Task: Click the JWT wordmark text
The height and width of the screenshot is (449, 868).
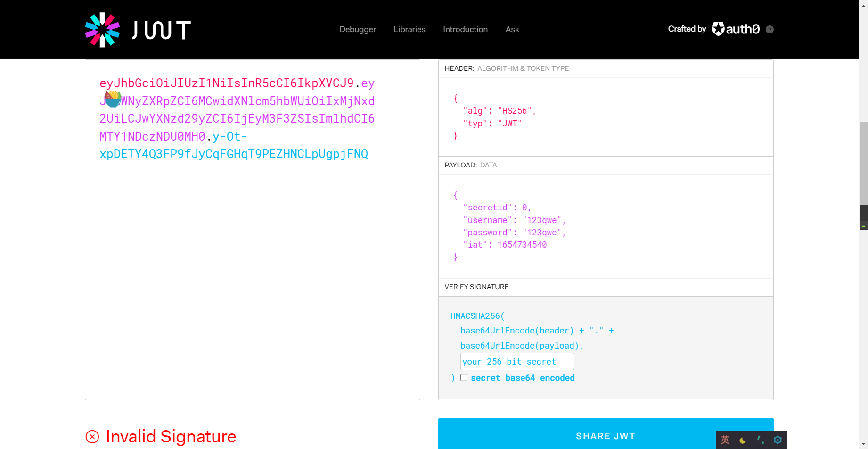Action: pos(161,30)
